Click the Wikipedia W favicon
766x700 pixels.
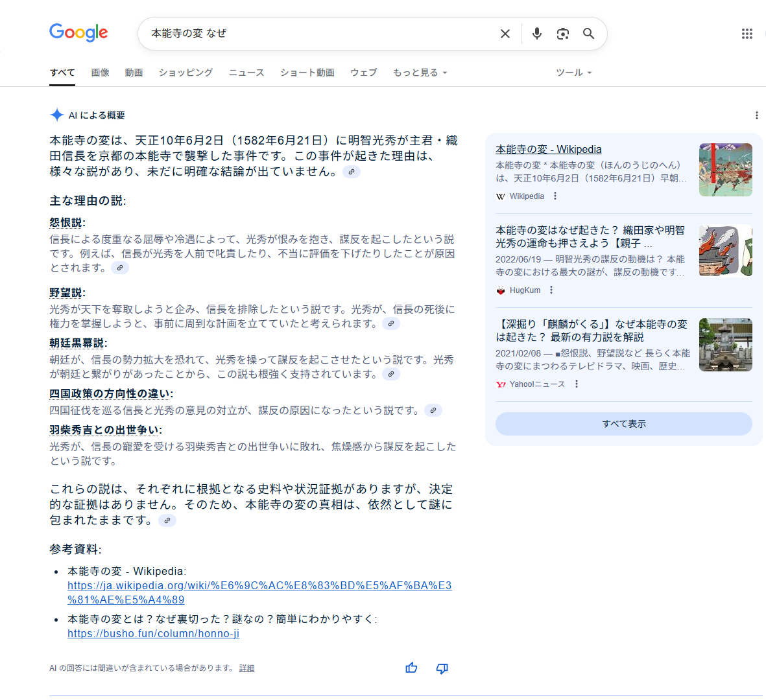tap(501, 196)
